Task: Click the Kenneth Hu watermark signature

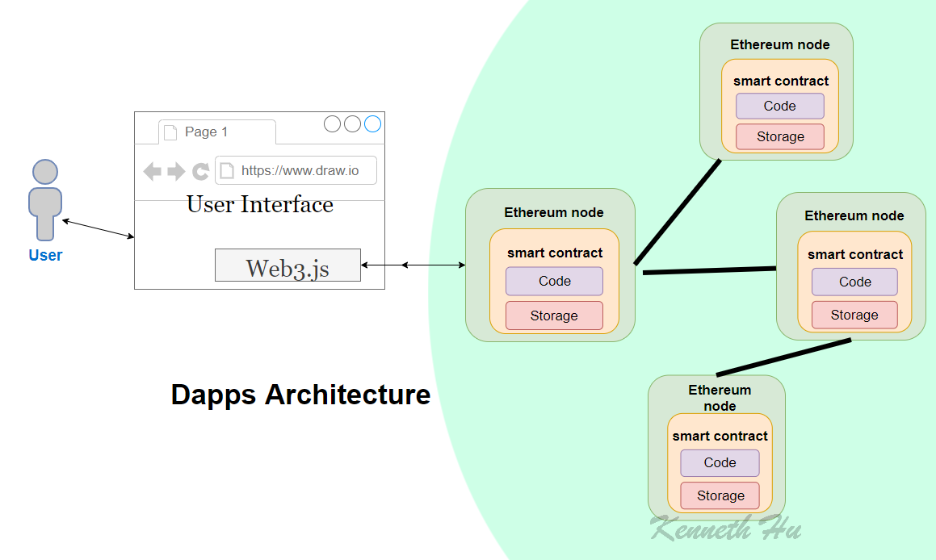Action: (724, 530)
